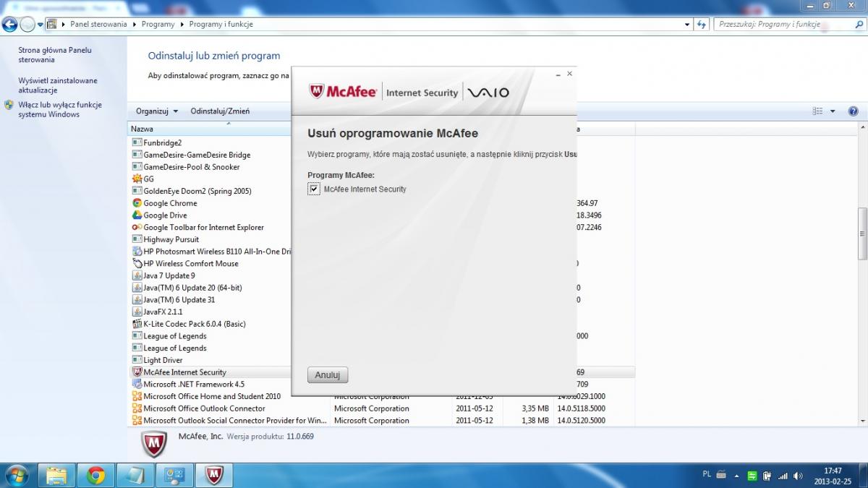Select HP Wireless Comfort Mouse icon
This screenshot has height=488, width=868.
tap(137, 263)
